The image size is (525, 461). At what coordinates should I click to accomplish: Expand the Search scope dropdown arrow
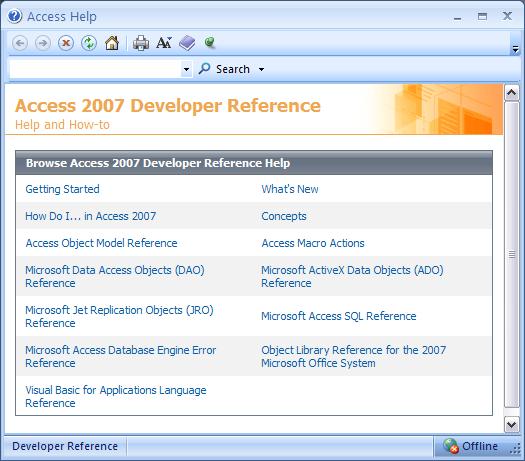click(261, 69)
